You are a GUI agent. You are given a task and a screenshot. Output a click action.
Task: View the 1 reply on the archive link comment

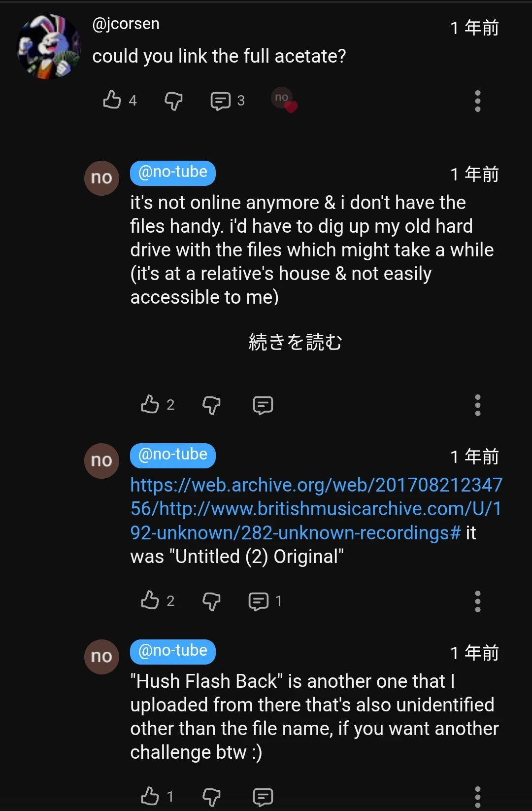pos(265,601)
